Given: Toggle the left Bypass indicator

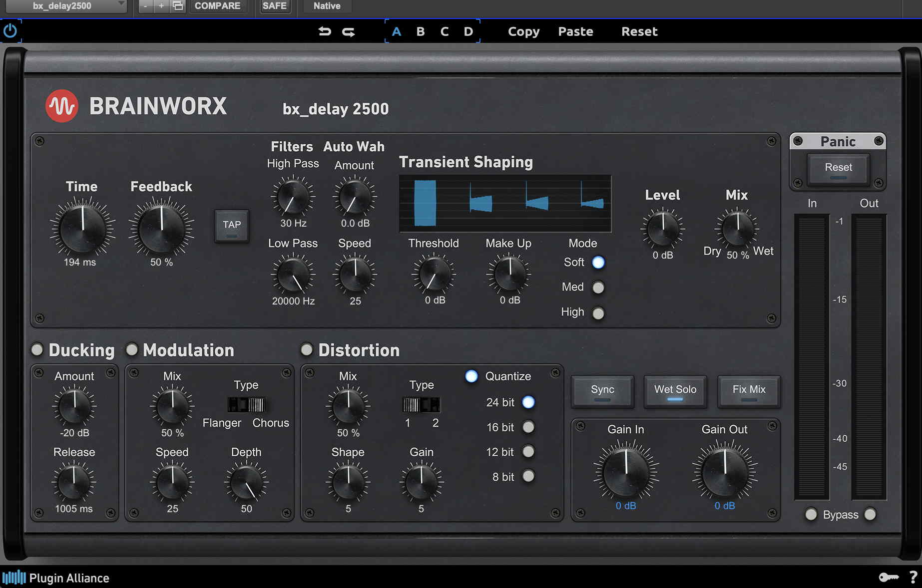Looking at the screenshot, I should click(x=811, y=514).
